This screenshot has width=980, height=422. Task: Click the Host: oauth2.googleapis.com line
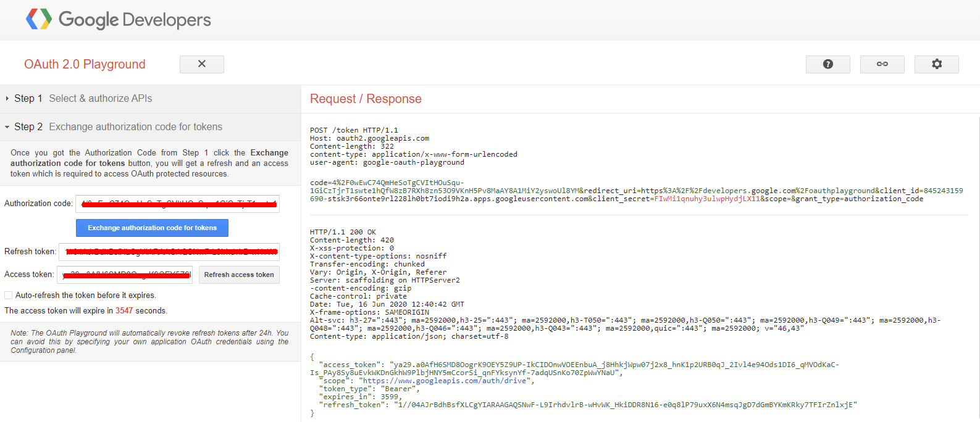(369, 138)
